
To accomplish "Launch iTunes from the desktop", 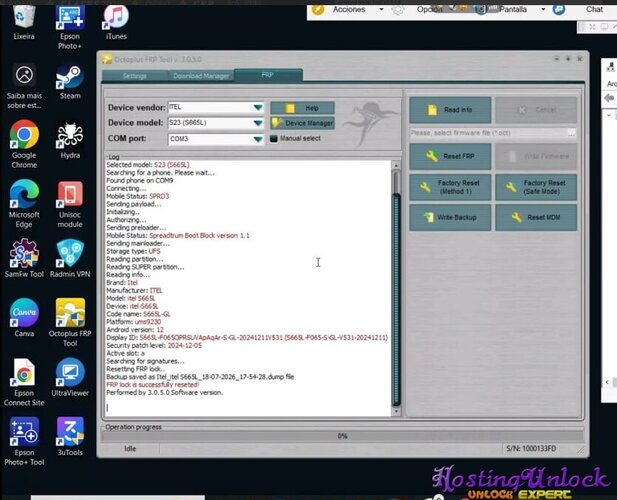I will pos(116,22).
